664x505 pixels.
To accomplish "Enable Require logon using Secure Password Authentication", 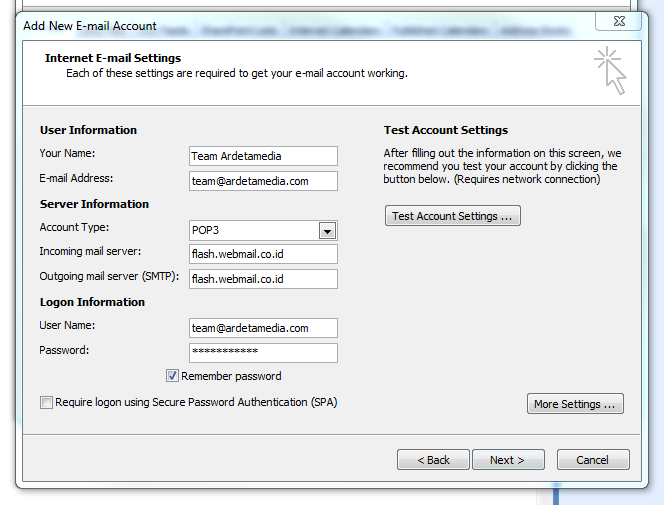I will 46,402.
